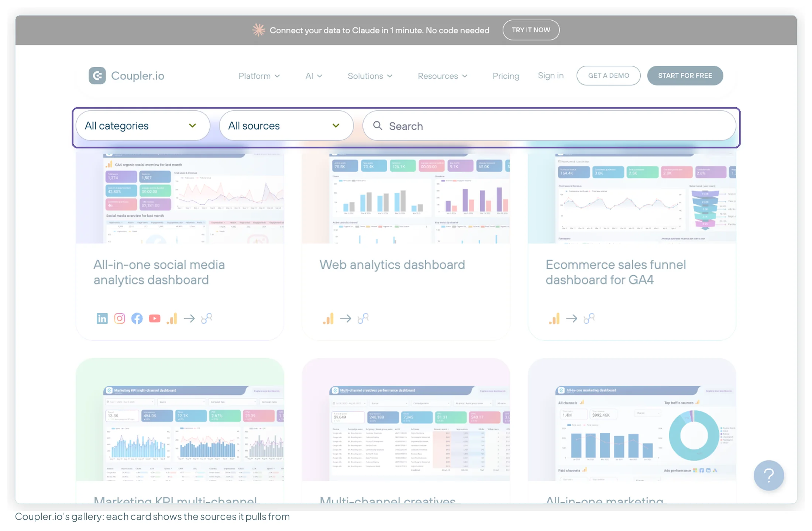Click the destination icon on the Ecommerce funnel card
Screen dimensions: 812x531
click(x=589, y=318)
